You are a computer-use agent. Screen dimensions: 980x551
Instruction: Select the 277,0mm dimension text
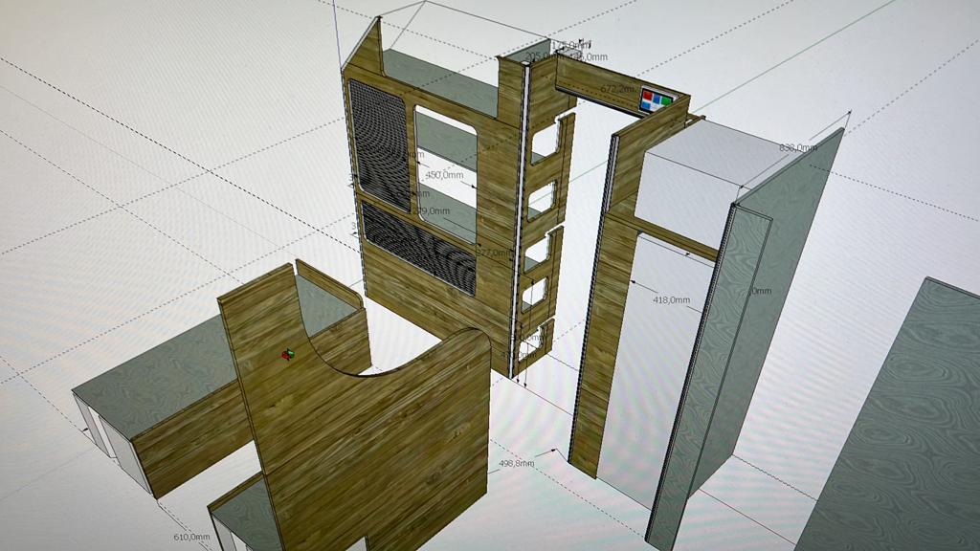492,253
